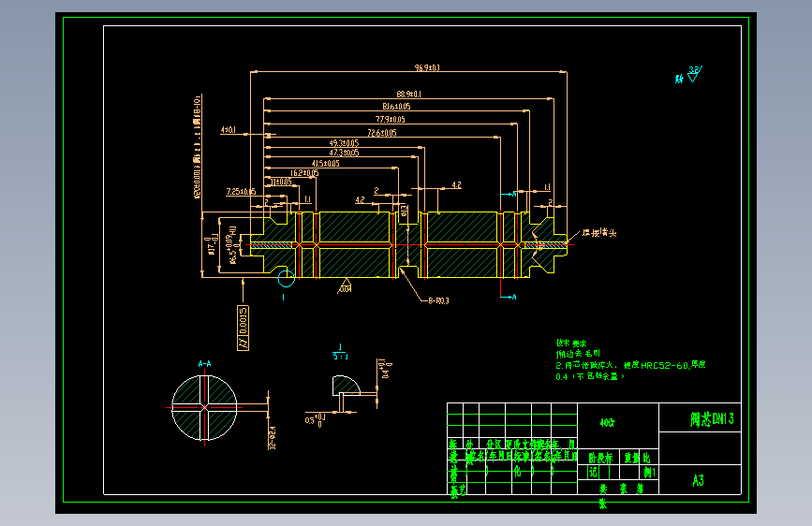The width and height of the screenshot is (812, 526).
Task: Select the 16.2±0.05 dimension text
Action: coord(304,173)
